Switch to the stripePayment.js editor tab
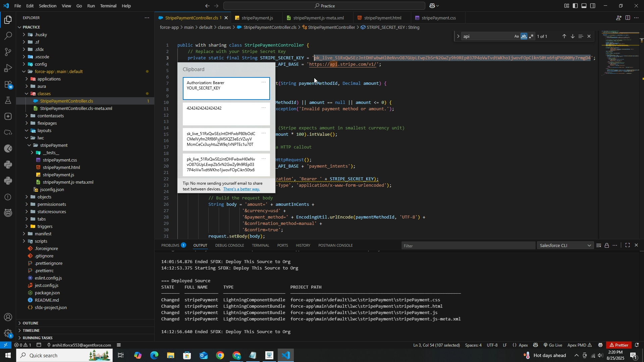 click(257, 18)
